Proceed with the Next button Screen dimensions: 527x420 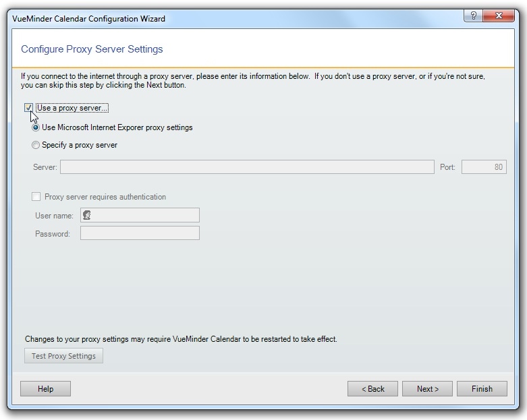pyautogui.click(x=428, y=389)
